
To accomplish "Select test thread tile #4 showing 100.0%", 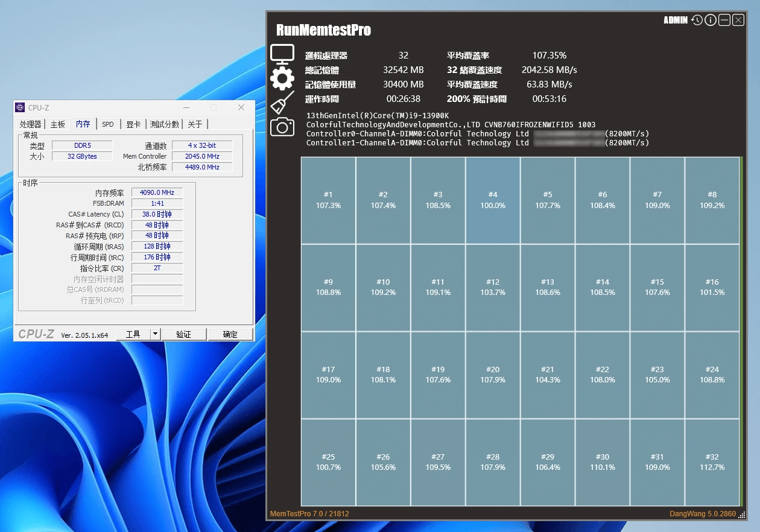I will 493,200.
